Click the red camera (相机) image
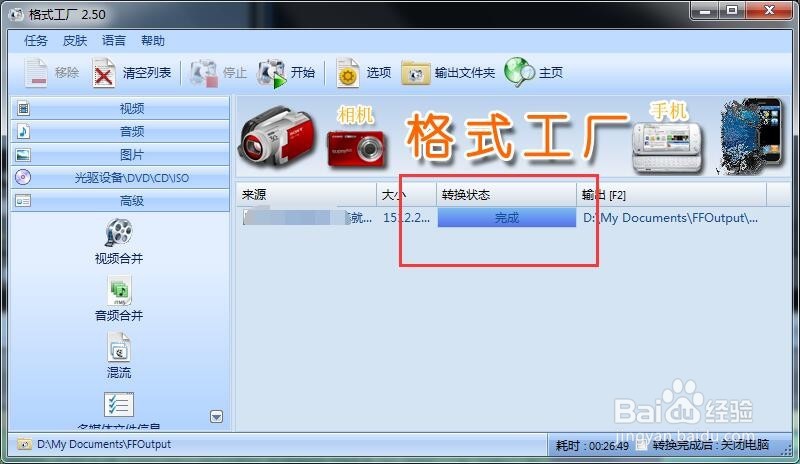The image size is (800, 464). pos(356,148)
